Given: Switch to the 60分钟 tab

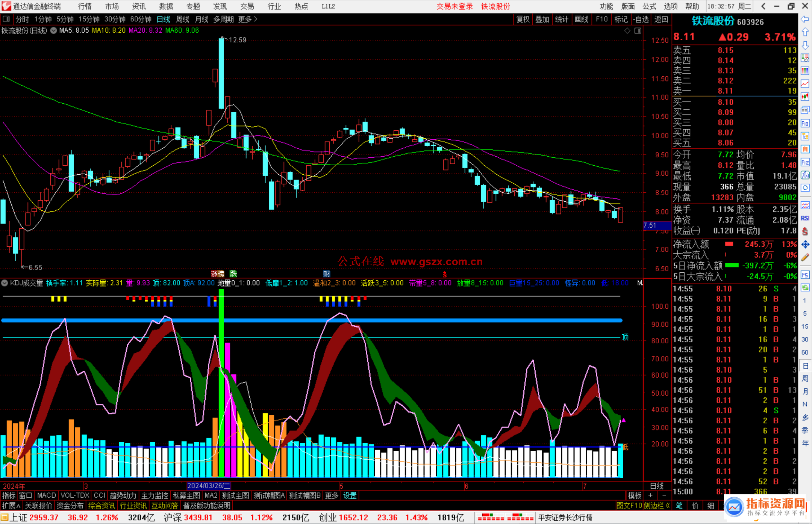Looking at the screenshot, I should [141, 19].
